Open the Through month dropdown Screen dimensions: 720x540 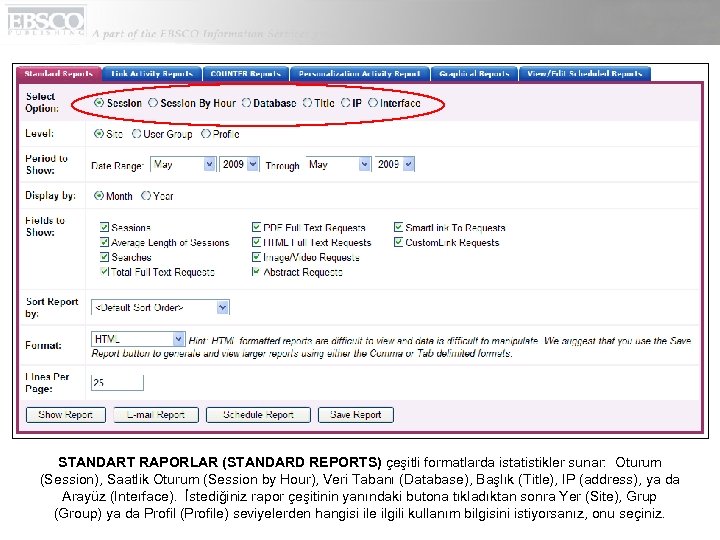coord(338,164)
